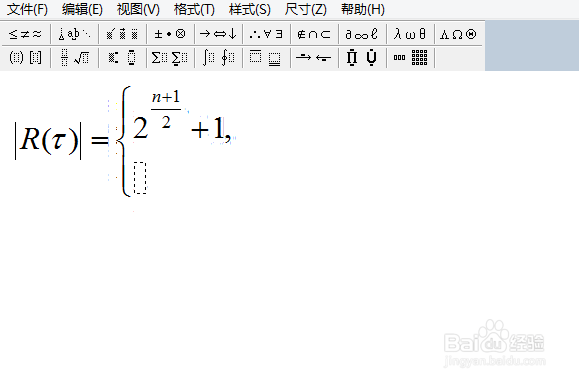Open the operator symbols palette (±•⊗)
The image size is (579, 382).
pos(170,34)
